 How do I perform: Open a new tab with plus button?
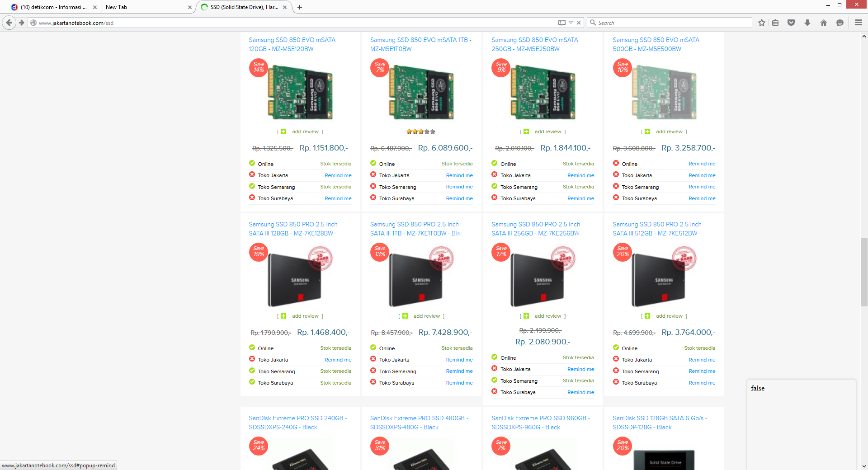point(300,7)
